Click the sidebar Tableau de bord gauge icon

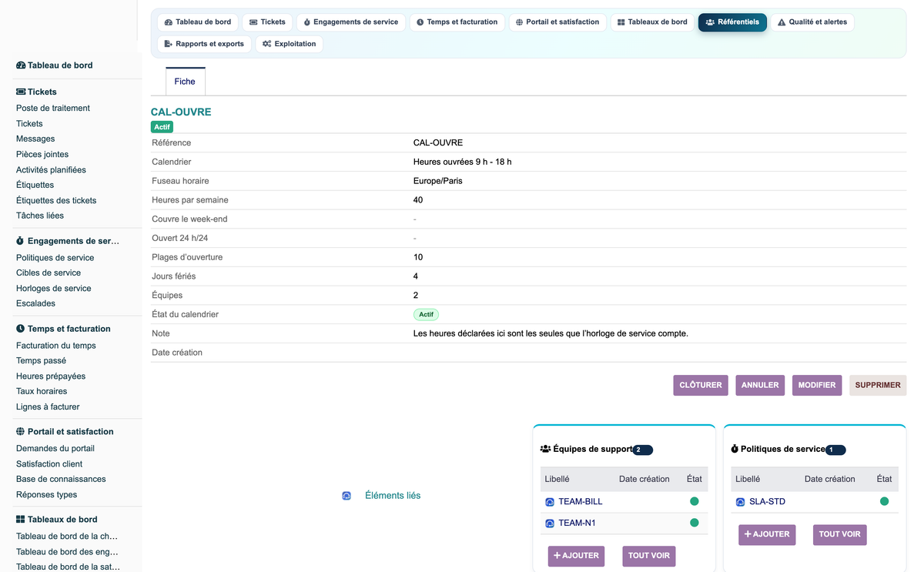(21, 65)
